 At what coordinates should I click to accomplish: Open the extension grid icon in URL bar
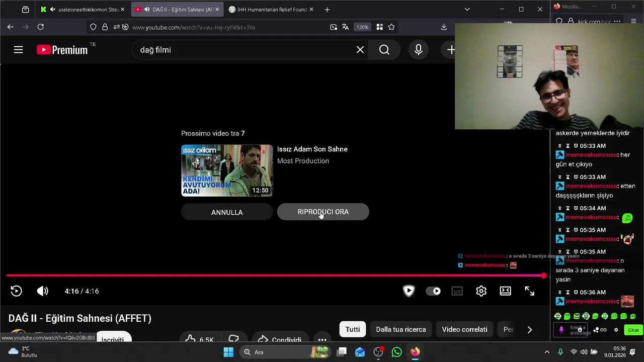(379, 27)
